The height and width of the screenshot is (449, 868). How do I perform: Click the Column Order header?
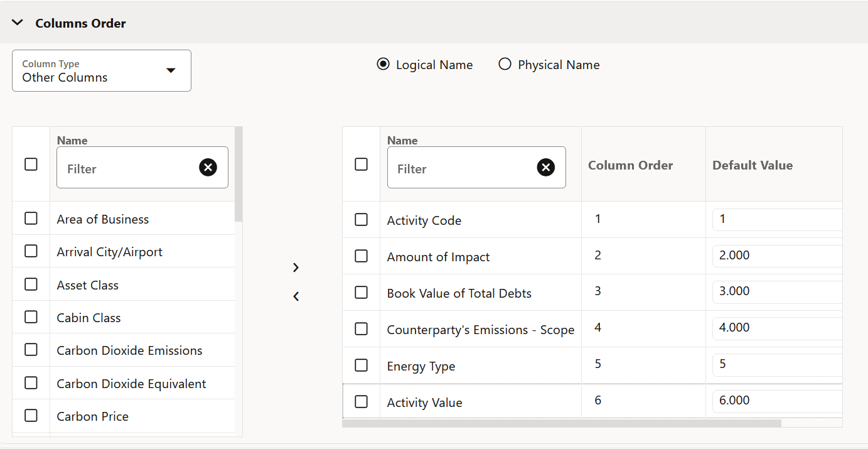(x=630, y=165)
